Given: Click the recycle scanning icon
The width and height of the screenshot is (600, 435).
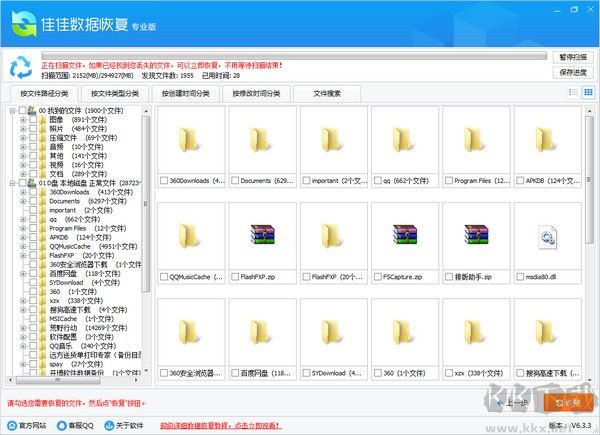Looking at the screenshot, I should point(21,67).
